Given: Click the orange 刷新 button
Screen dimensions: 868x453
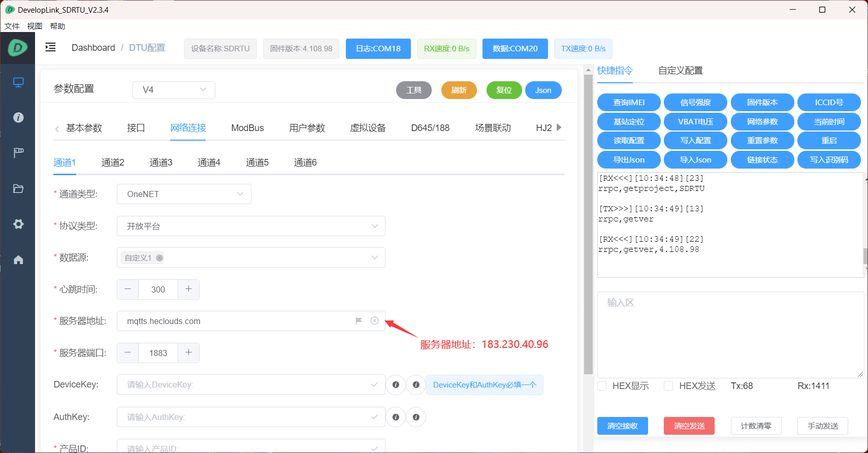Looking at the screenshot, I should 459,90.
